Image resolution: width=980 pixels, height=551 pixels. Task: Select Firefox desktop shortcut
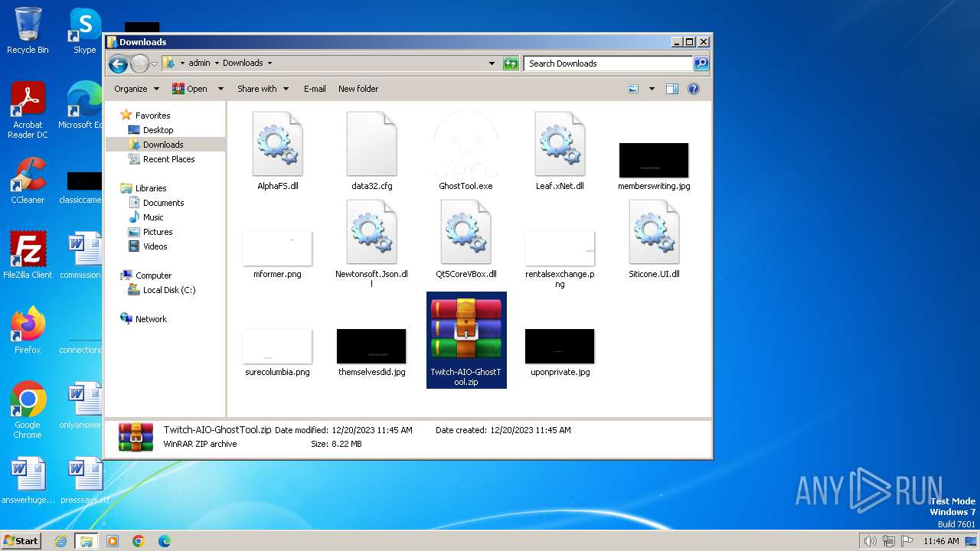pos(28,331)
